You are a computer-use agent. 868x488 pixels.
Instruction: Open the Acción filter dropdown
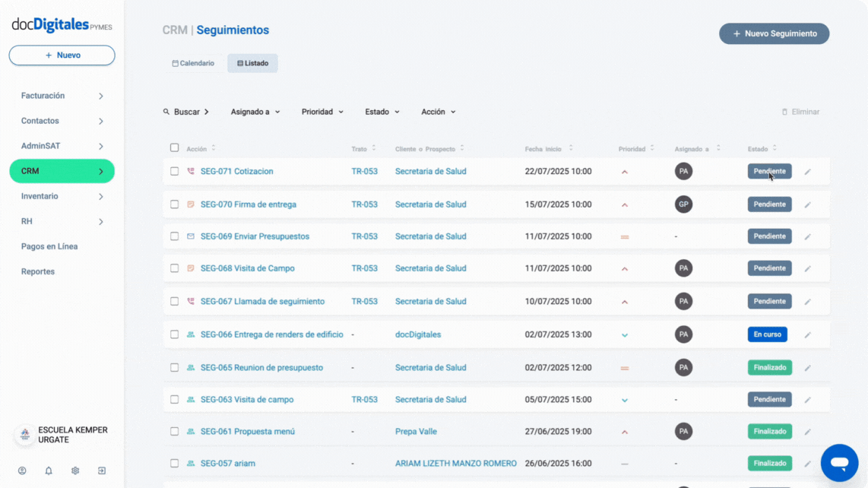coord(439,112)
